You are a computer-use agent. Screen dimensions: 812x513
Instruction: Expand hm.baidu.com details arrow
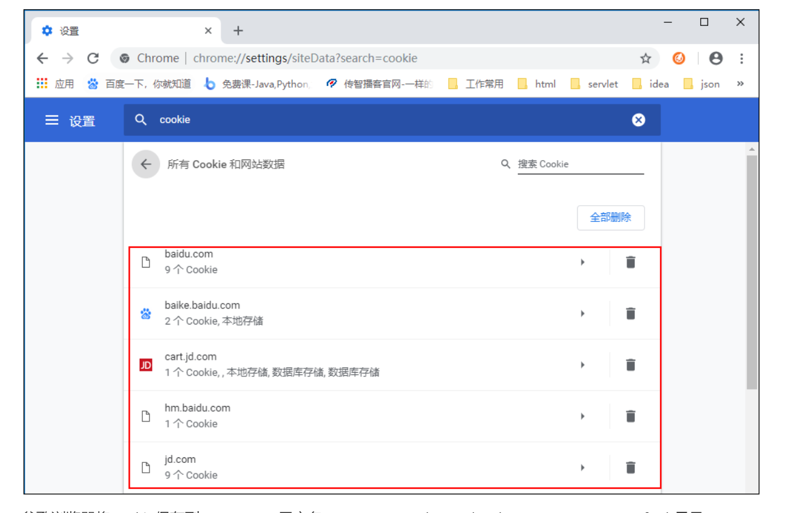582,416
